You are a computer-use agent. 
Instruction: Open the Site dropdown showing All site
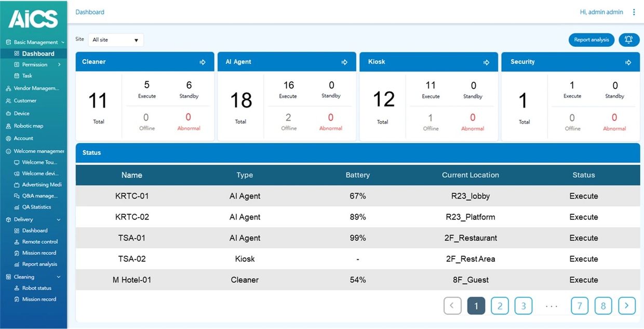pyautogui.click(x=116, y=40)
